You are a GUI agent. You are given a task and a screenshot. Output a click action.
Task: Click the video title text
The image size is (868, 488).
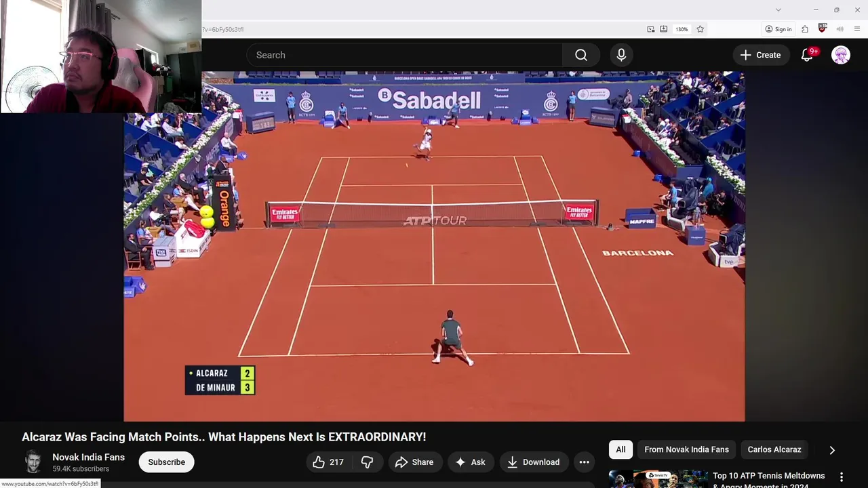pos(224,437)
